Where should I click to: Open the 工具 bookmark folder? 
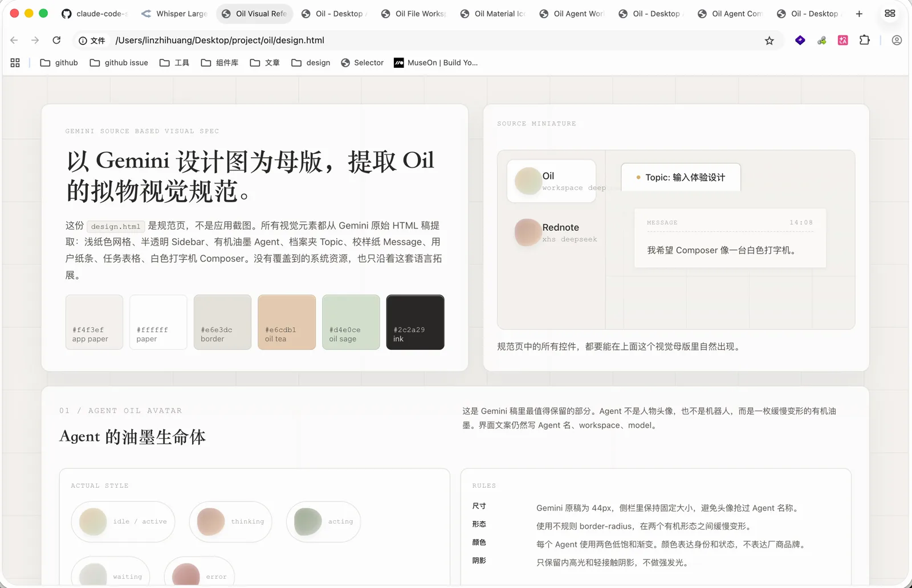click(x=174, y=63)
